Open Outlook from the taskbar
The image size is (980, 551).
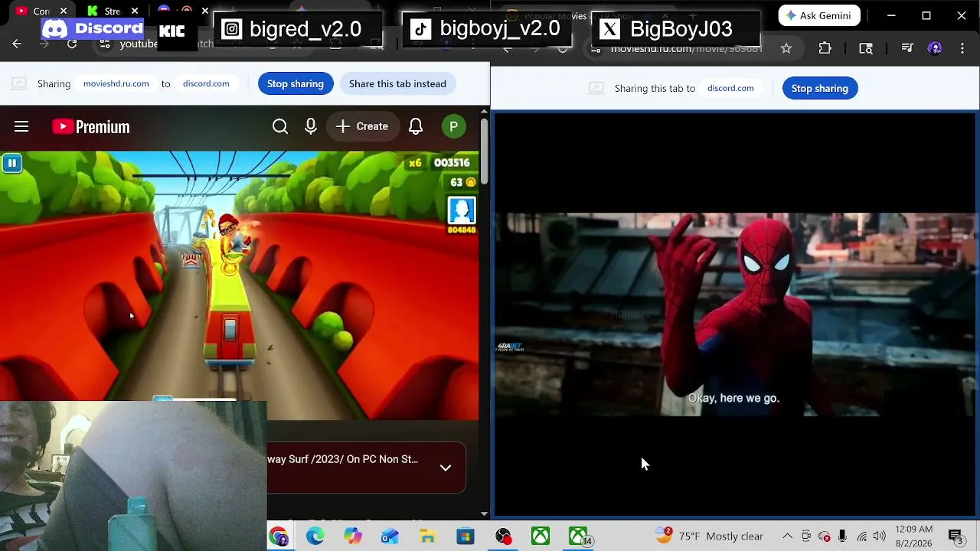click(390, 536)
